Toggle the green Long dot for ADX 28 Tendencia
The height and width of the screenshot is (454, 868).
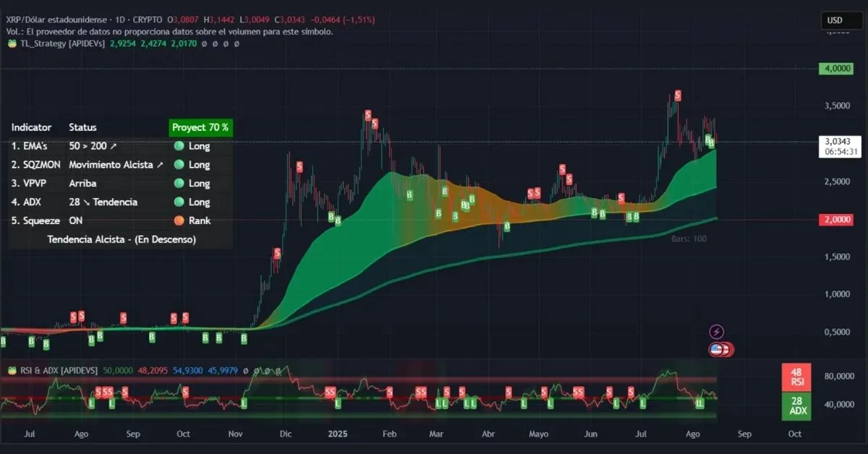(179, 202)
